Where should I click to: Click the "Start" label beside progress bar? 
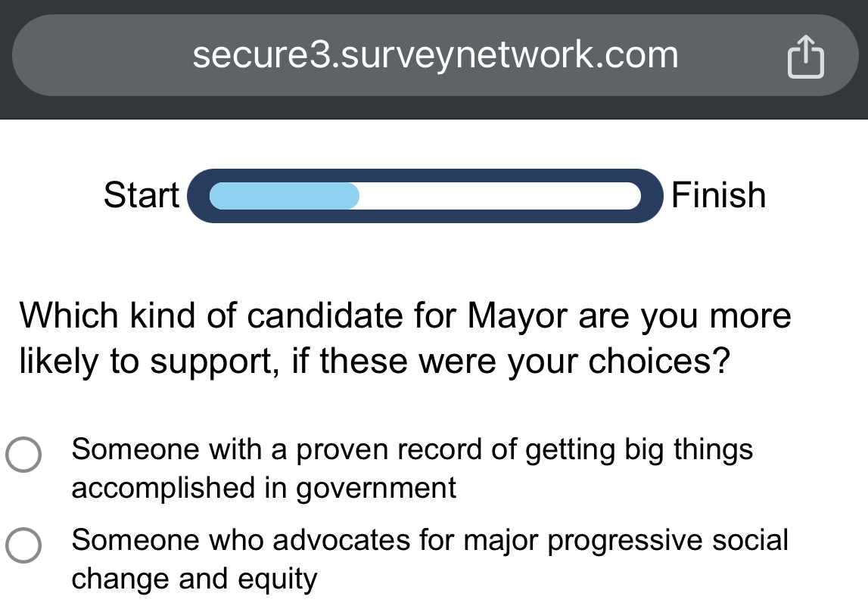pos(142,195)
